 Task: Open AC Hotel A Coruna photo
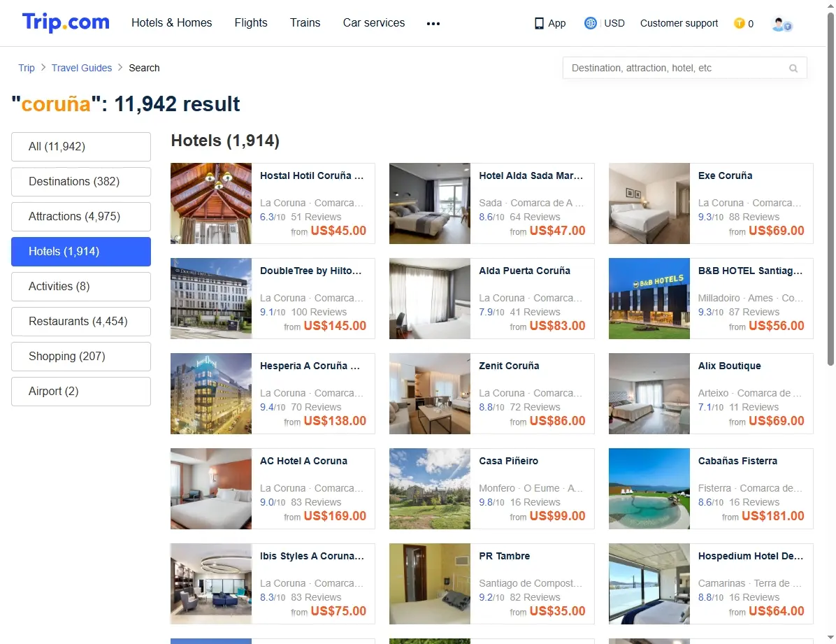pyautogui.click(x=211, y=489)
